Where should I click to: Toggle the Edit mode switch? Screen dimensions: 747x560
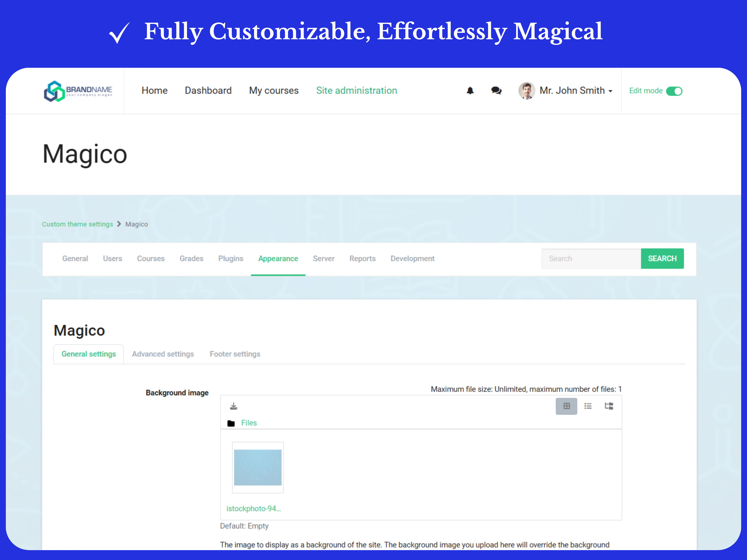click(674, 91)
